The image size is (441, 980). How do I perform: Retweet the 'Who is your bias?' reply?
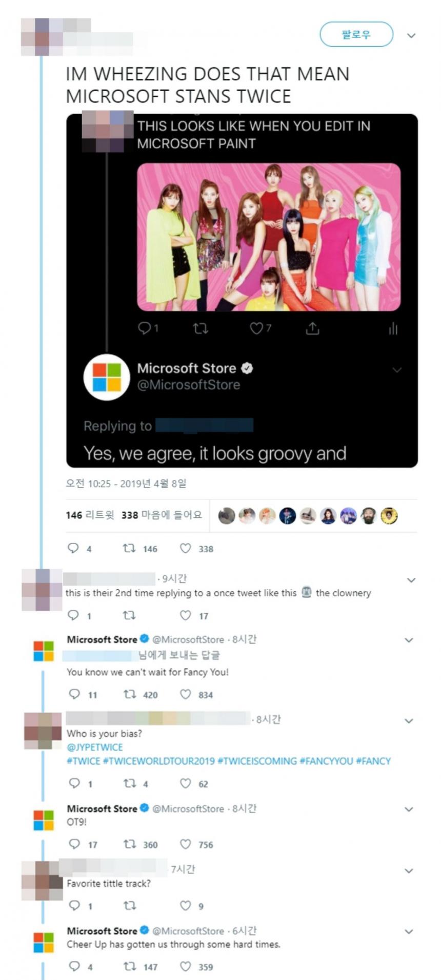click(x=130, y=783)
